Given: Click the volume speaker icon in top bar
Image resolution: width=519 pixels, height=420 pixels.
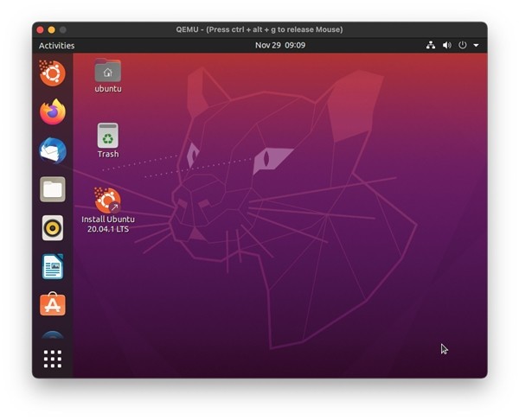Looking at the screenshot, I should point(447,45).
